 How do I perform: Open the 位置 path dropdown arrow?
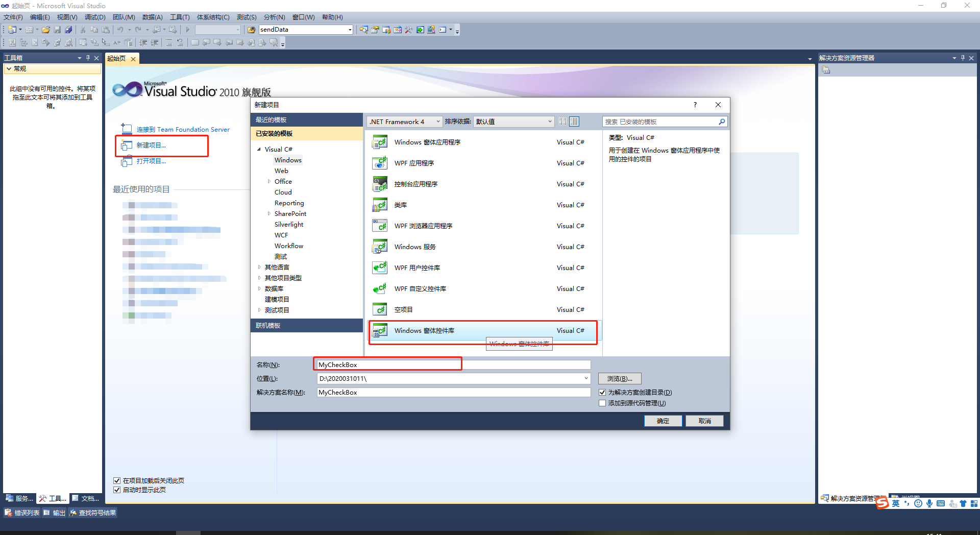coord(586,378)
